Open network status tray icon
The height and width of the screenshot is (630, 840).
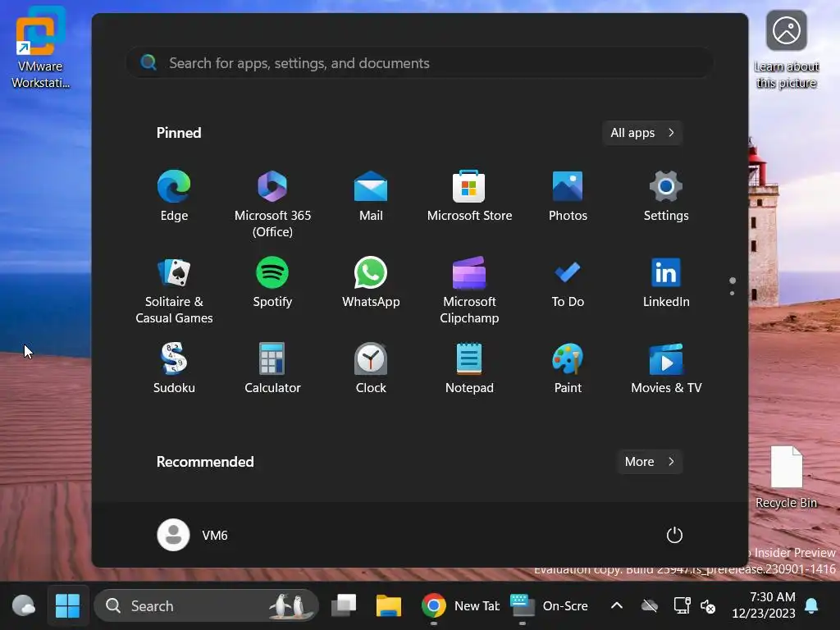pyautogui.click(x=682, y=606)
